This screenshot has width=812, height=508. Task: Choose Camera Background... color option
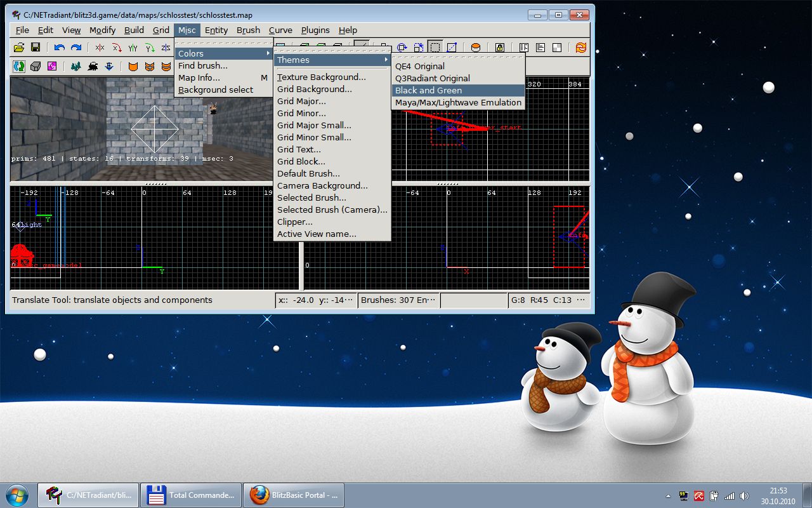332,185
